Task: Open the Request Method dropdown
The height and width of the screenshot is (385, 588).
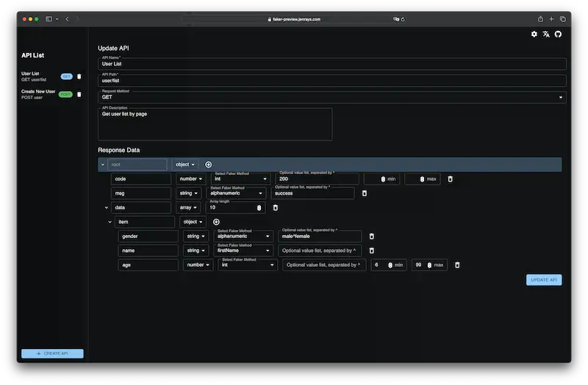Action: 331,97
